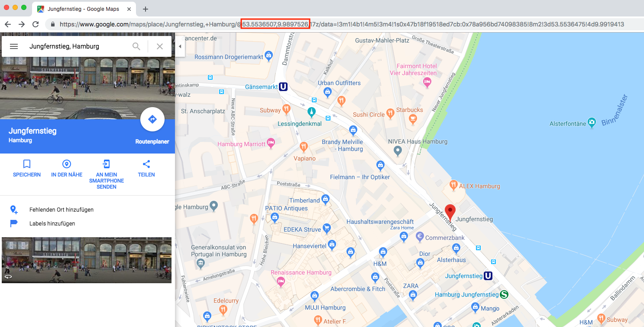Image resolution: width=644 pixels, height=327 pixels.
Task: Collapse the side panel with arrow
Action: [x=180, y=46]
